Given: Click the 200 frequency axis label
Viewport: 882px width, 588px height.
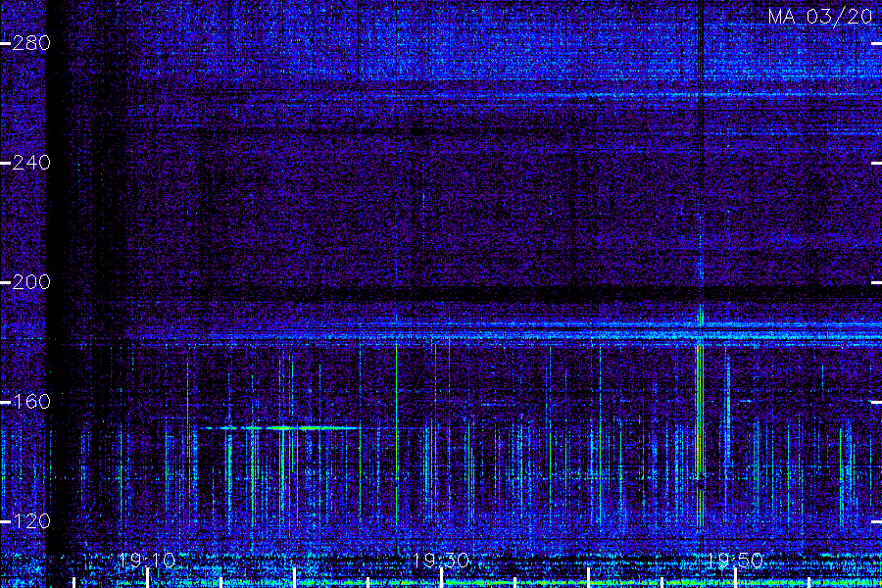Looking at the screenshot, I should [31, 282].
